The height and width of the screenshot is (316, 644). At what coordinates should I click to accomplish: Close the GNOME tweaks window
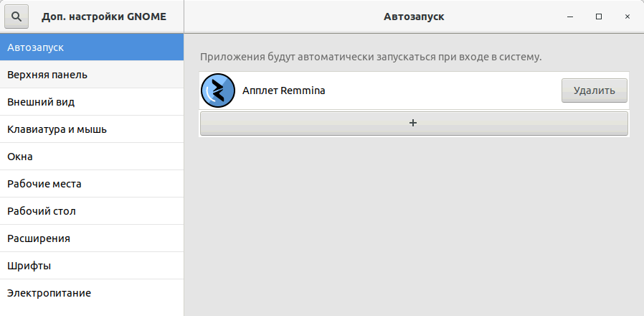pyautogui.click(x=628, y=17)
